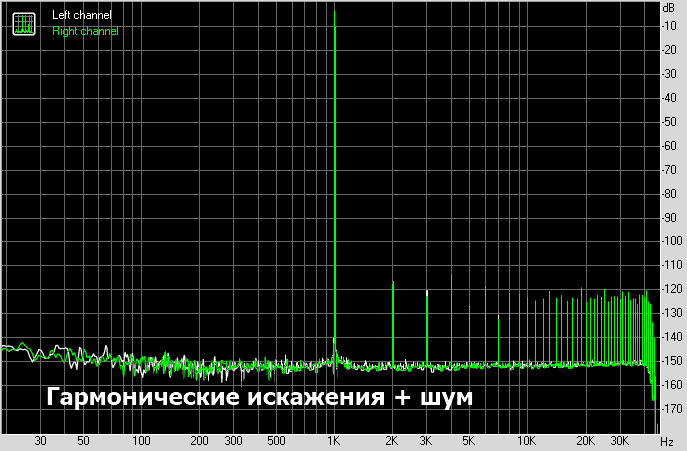Click the -120 dB scale label
The width and height of the screenshot is (687, 451).
pos(672,289)
